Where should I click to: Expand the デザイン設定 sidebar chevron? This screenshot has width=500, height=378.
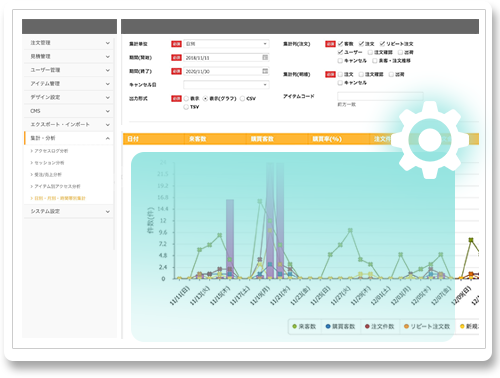[108, 98]
